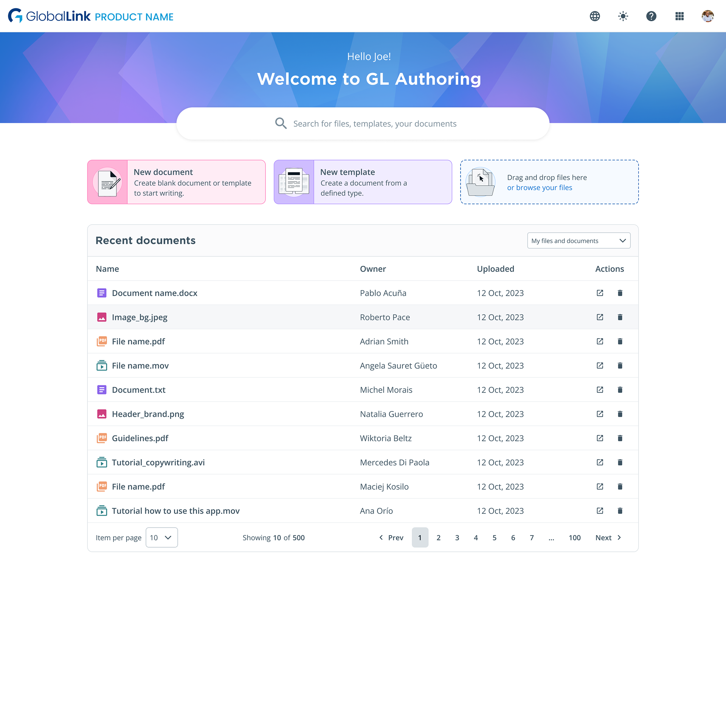Open File name.mov externally
The image size is (726, 728).
(600, 365)
